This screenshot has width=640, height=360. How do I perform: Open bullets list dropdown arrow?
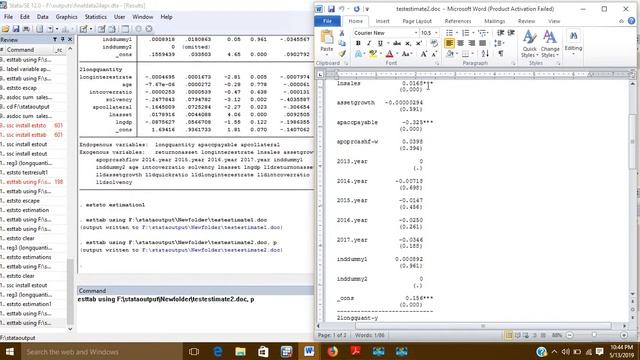[456, 33]
